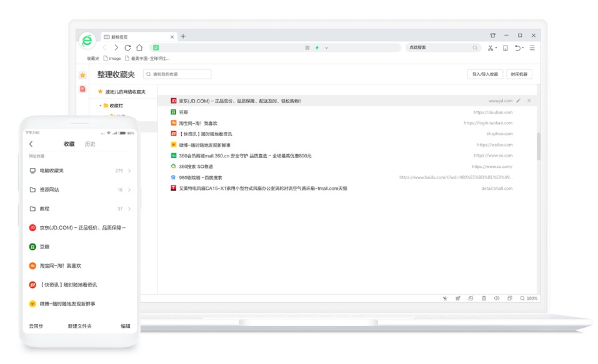
Task: Open the skin shirt icon in title bar
Action: pos(493,36)
